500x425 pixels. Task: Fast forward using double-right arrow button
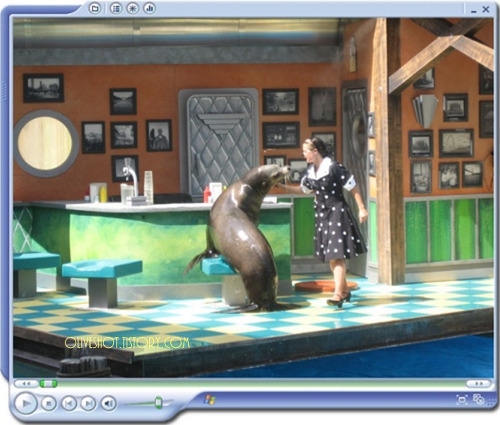(479, 384)
